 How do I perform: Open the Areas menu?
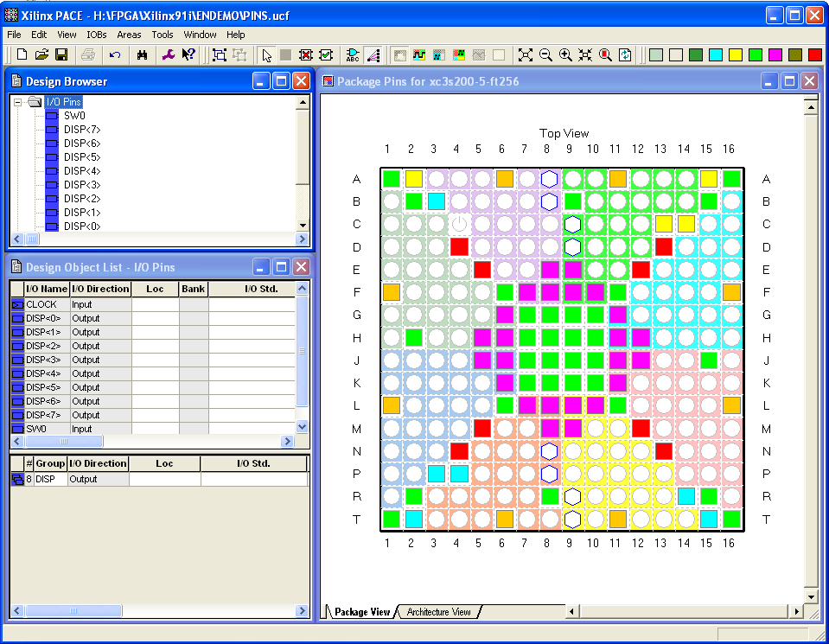click(x=129, y=35)
